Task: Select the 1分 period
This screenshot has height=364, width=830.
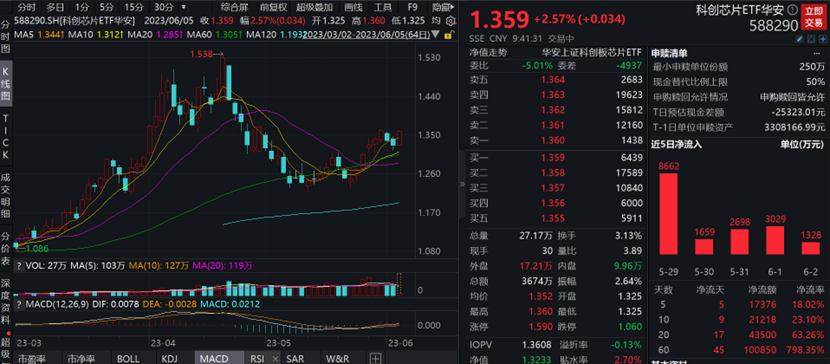Action: 82,7
